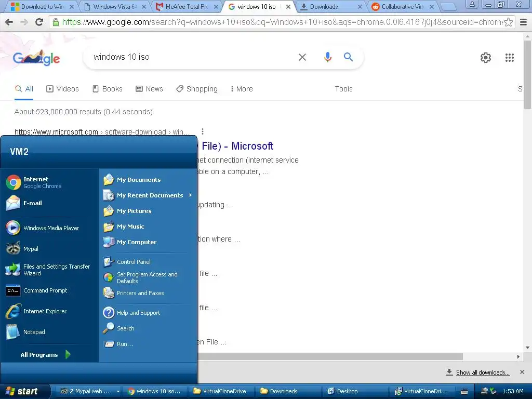Select Books search filter

[107, 89]
